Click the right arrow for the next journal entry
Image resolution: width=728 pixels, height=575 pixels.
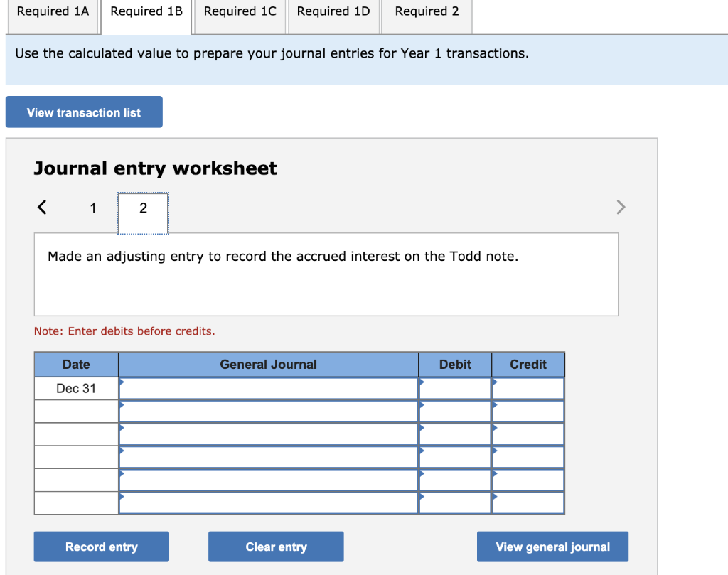coord(620,207)
